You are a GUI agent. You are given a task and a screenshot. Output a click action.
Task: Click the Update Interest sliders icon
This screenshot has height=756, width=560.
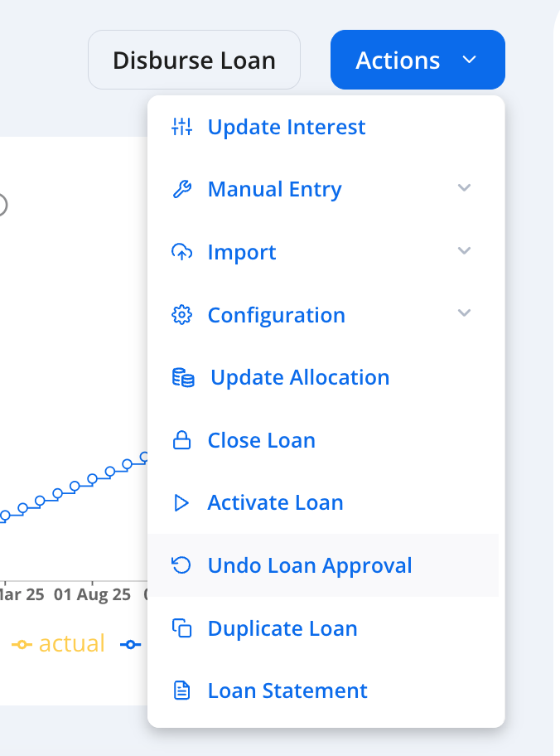181,127
